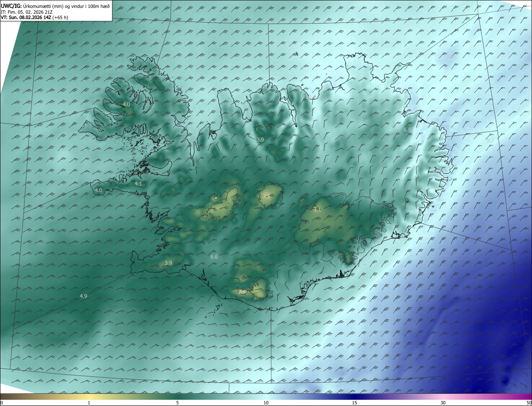
Task: Click the 6.6 precipitation value on the map
Action: pos(214,257)
